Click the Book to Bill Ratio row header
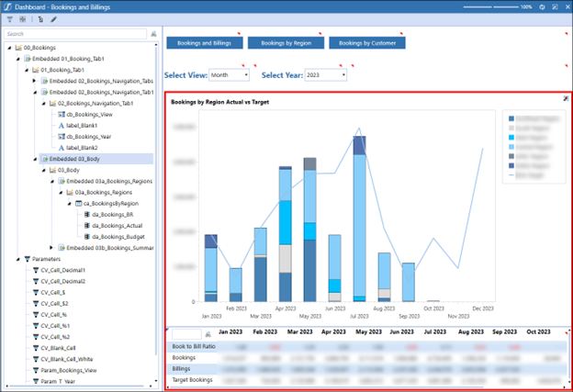The image size is (573, 392). click(194, 346)
